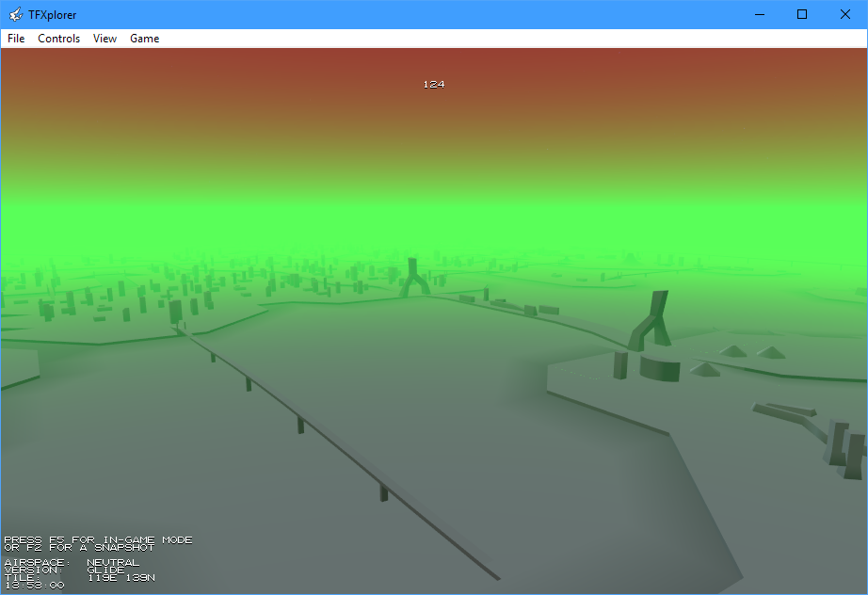
Task: Click the heading number 124 at top
Action: coord(433,85)
